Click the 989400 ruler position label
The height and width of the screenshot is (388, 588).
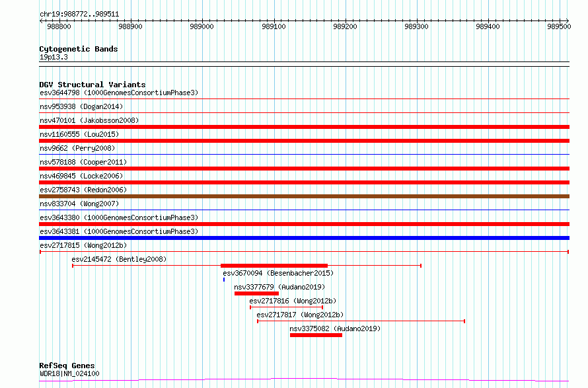coord(488,26)
